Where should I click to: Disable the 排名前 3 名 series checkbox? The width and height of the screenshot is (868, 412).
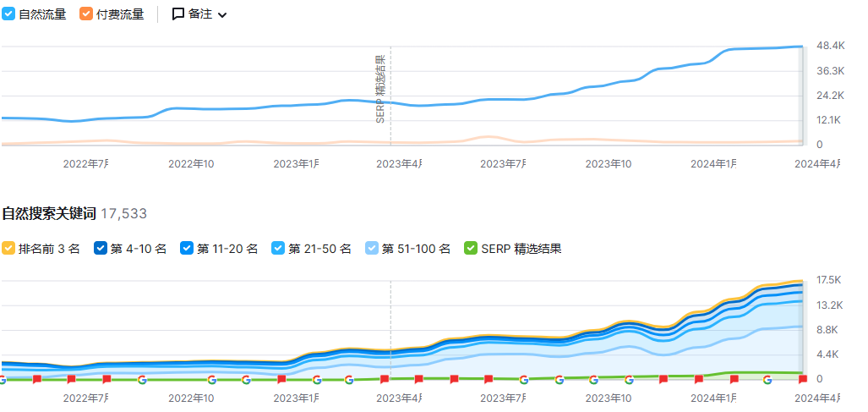(8, 249)
